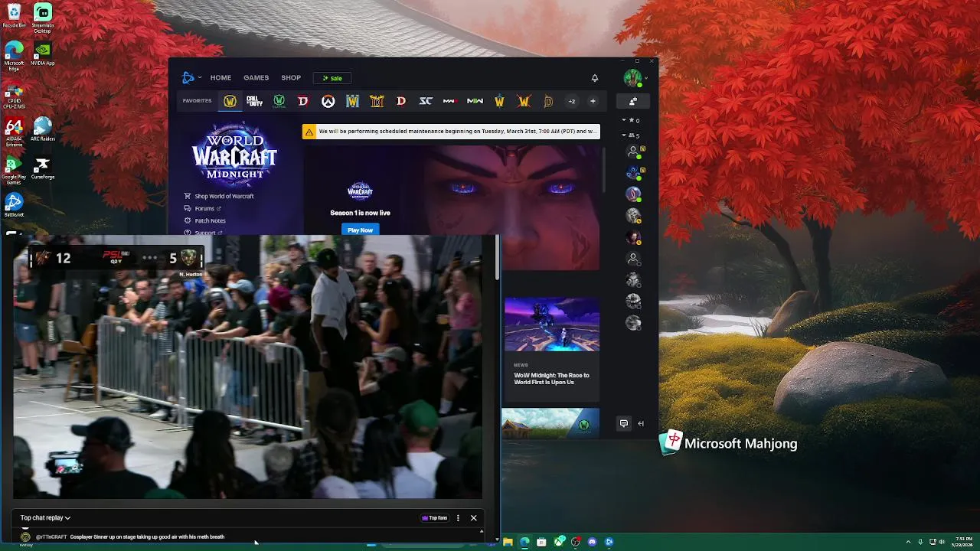The height and width of the screenshot is (551, 980).
Task: Select the green WoW Classic favorites icon
Action: pyautogui.click(x=279, y=101)
